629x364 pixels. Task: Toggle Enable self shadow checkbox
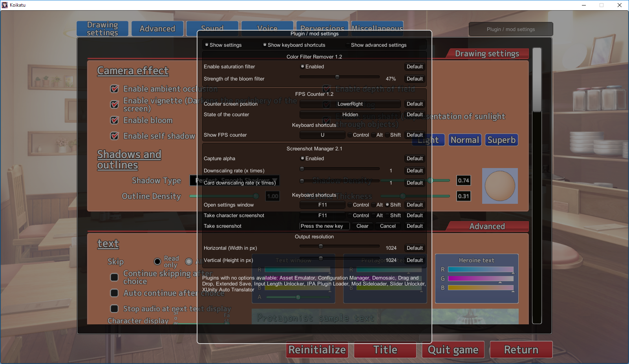[115, 136]
